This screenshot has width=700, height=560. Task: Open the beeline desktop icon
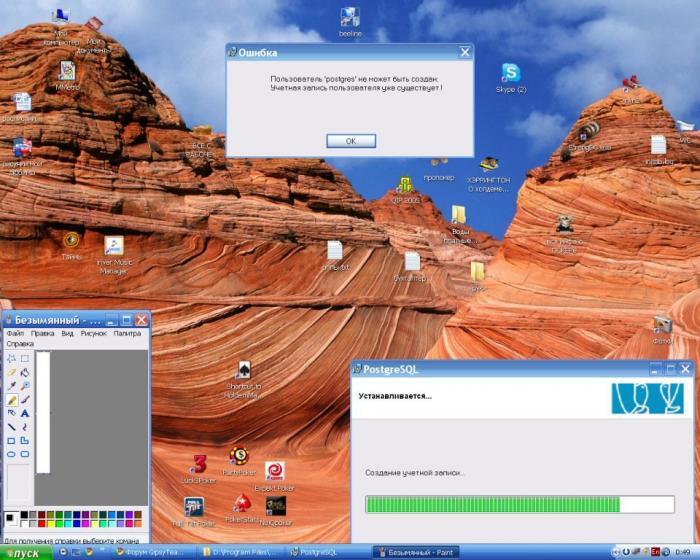[350, 18]
